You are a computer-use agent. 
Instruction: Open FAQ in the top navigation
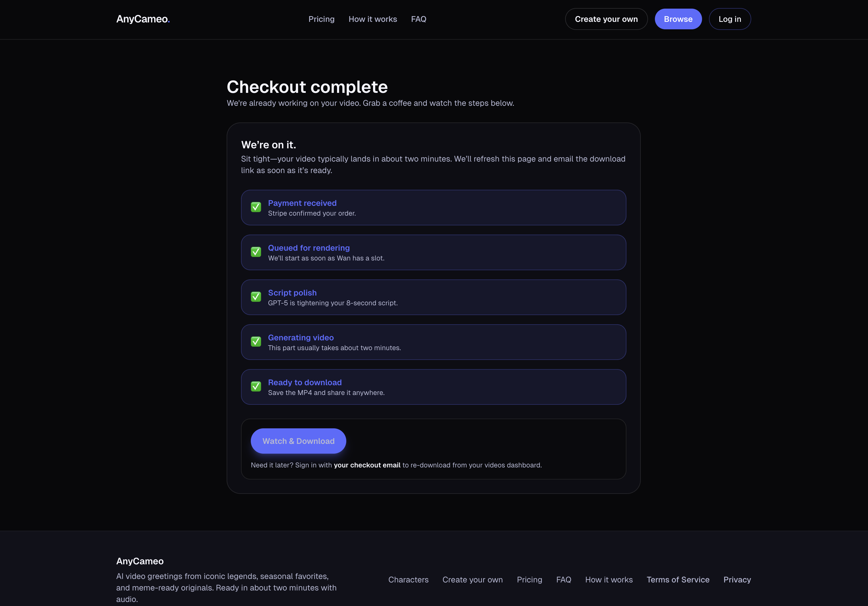point(418,19)
